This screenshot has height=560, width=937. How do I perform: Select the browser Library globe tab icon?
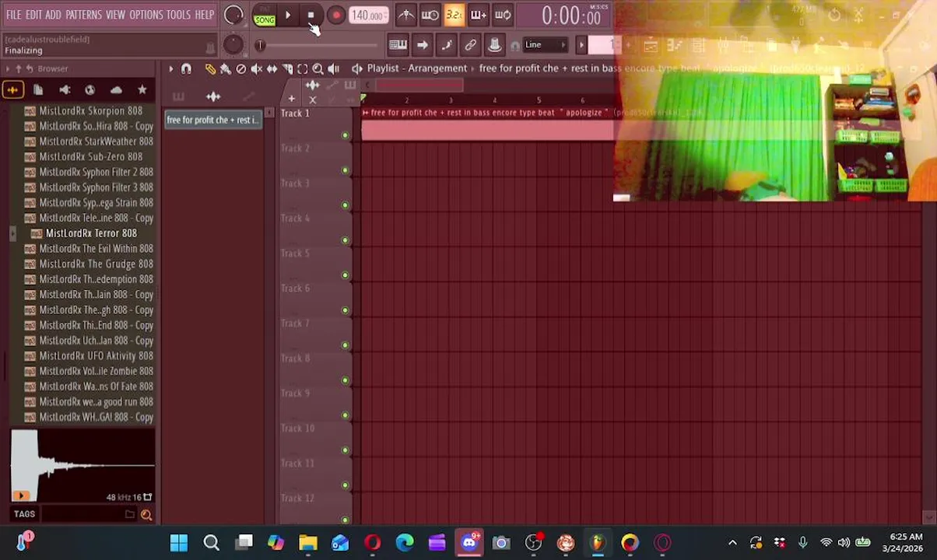click(90, 90)
